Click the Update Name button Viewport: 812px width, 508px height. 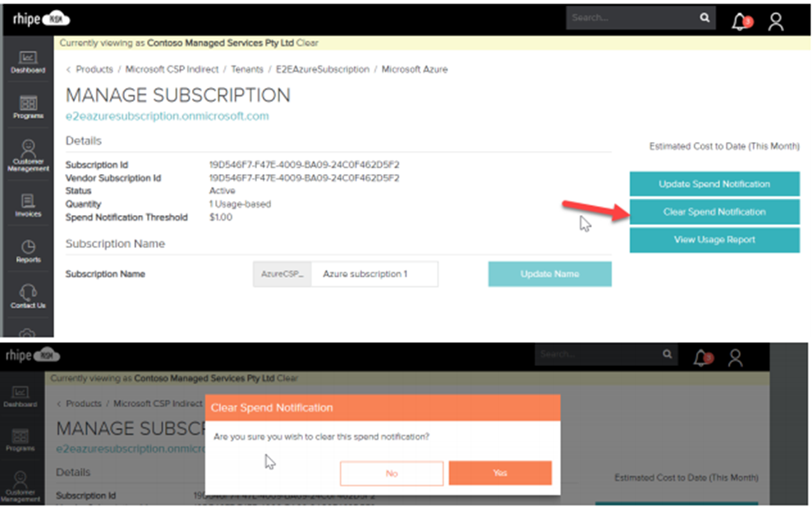click(x=549, y=274)
